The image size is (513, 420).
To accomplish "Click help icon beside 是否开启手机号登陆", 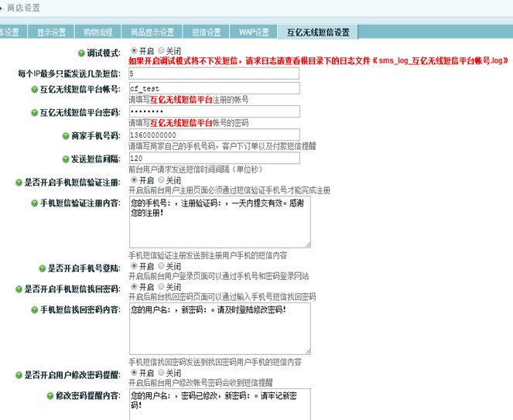I will point(43,268).
